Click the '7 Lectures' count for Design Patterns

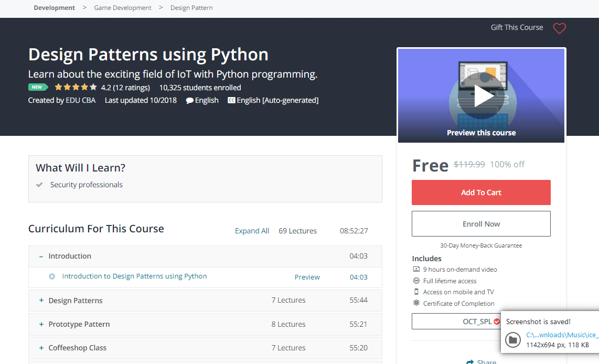(x=288, y=300)
